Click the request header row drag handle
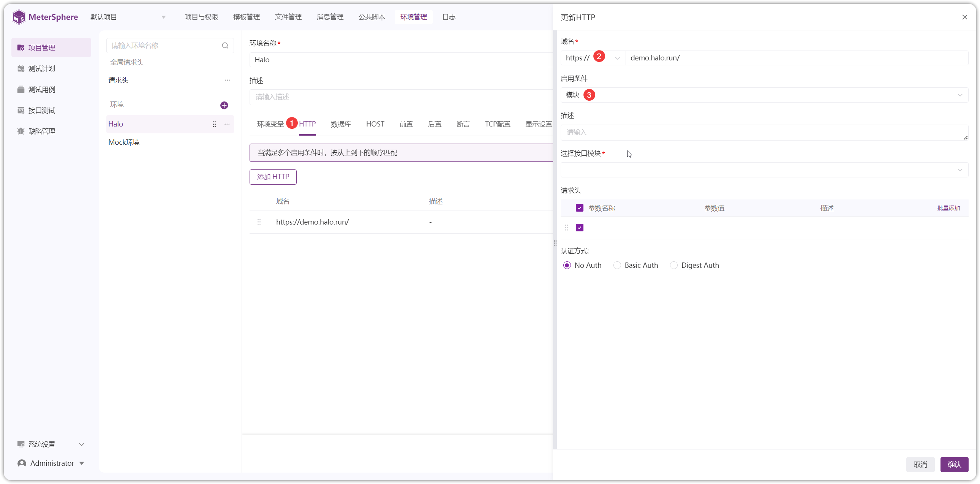 [566, 228]
